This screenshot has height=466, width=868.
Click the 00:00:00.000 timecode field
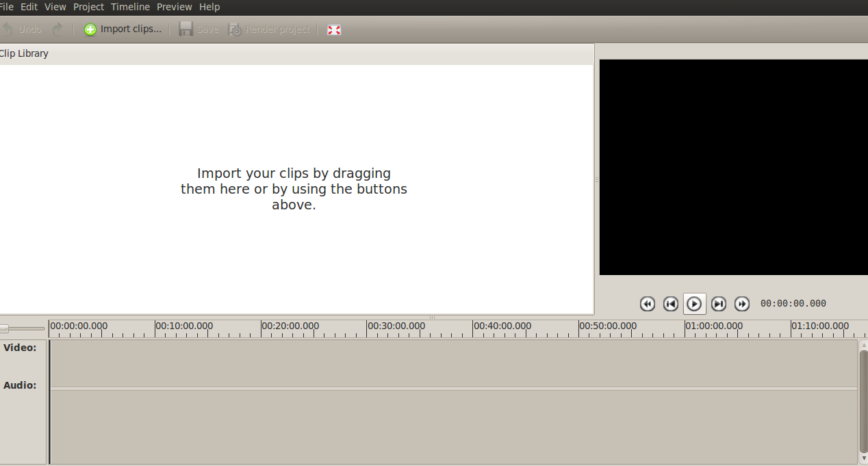[x=793, y=303]
